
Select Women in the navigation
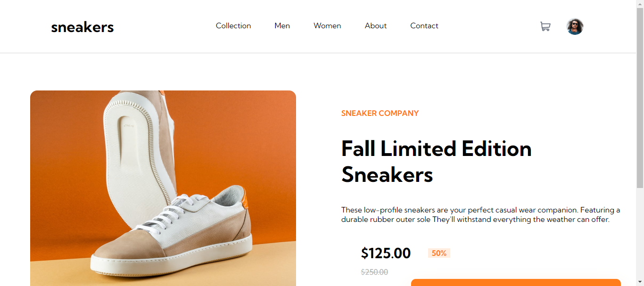pyautogui.click(x=327, y=26)
